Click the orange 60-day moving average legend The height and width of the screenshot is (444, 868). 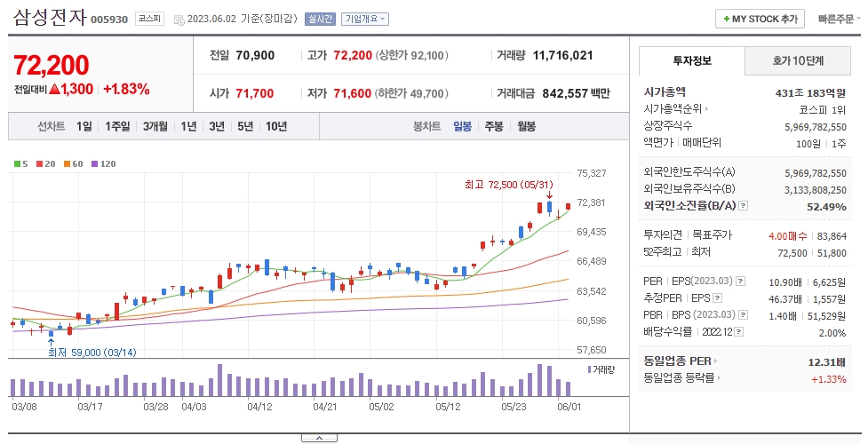click(73, 164)
